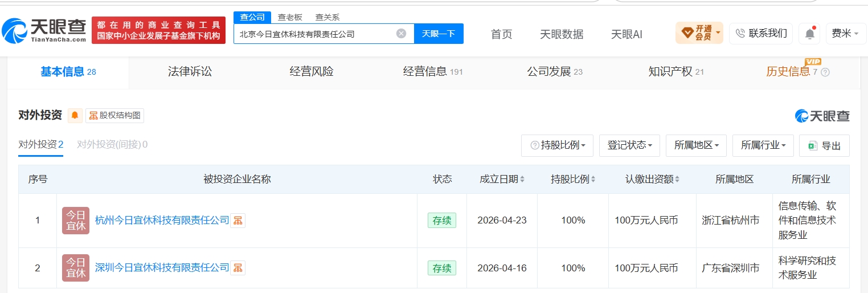Expand the 所属地区 filter dropdown
Screen dimensions: 868x293
point(696,146)
